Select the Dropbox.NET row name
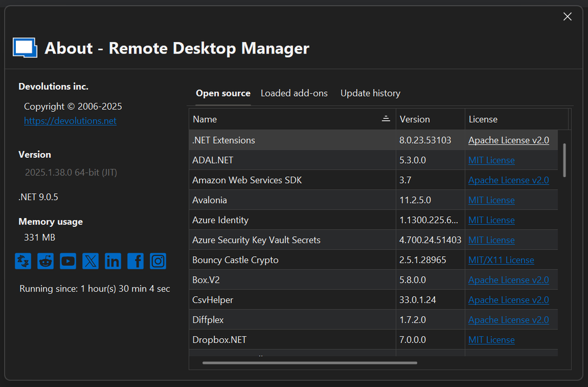The width and height of the screenshot is (588, 387). click(x=220, y=340)
